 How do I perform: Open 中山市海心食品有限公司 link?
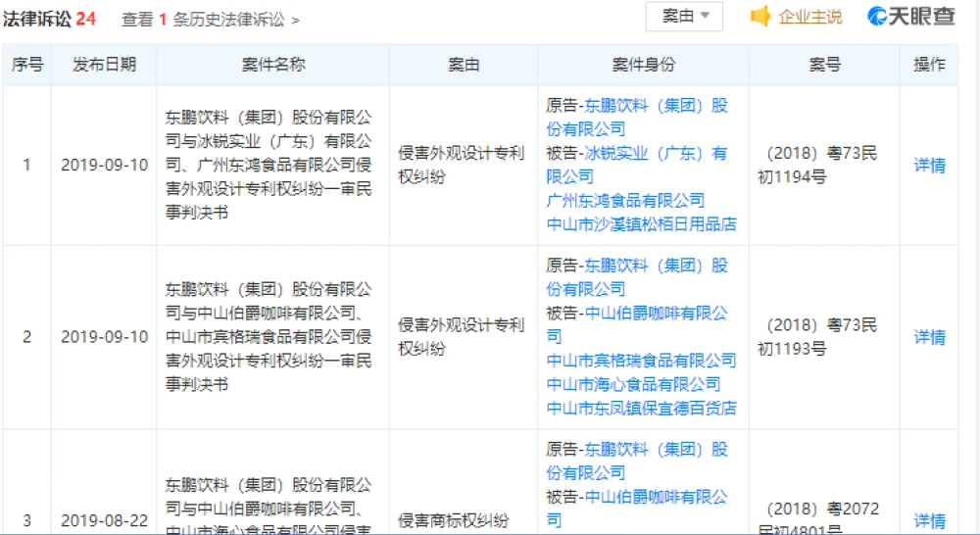633,384
